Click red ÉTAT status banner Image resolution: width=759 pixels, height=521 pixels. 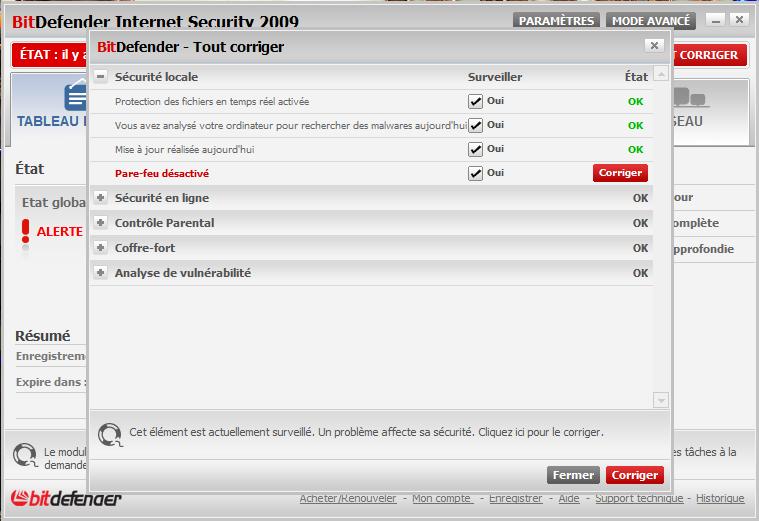50,55
